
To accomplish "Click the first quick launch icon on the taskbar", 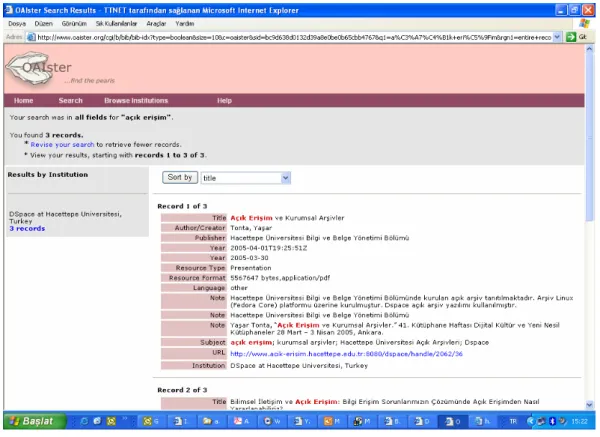I will [x=84, y=421].
